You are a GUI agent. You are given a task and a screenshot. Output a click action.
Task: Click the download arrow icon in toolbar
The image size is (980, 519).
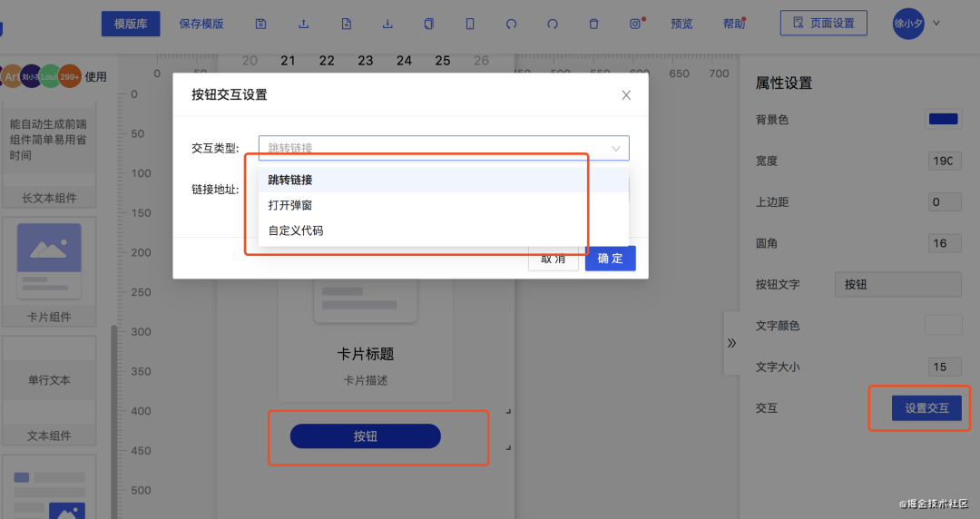click(x=387, y=24)
